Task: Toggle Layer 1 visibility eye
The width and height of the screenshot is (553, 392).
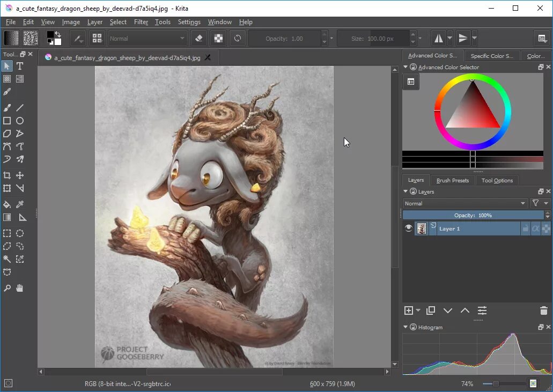Action: pos(408,228)
